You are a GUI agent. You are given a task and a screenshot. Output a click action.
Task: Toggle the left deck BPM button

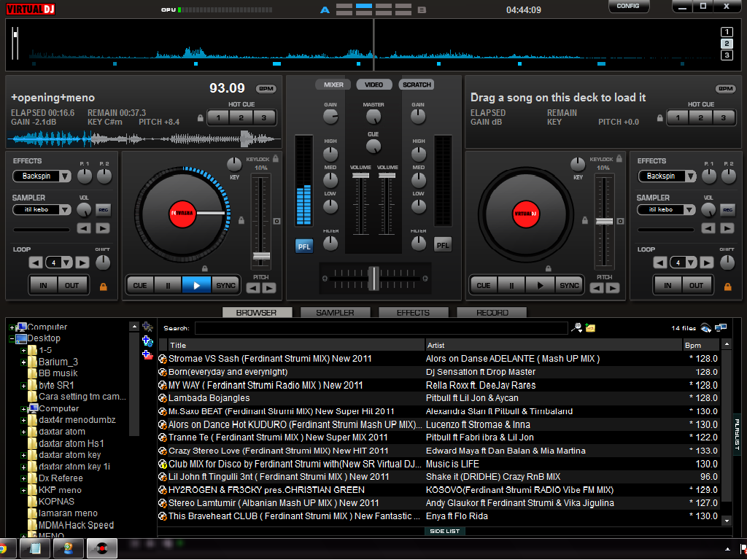(266, 88)
